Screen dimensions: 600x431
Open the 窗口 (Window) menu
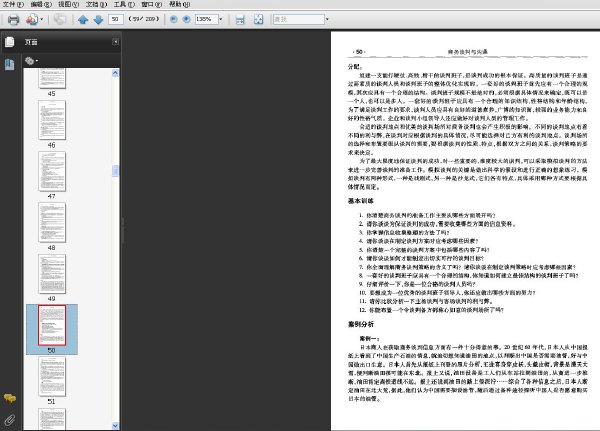(152, 4)
